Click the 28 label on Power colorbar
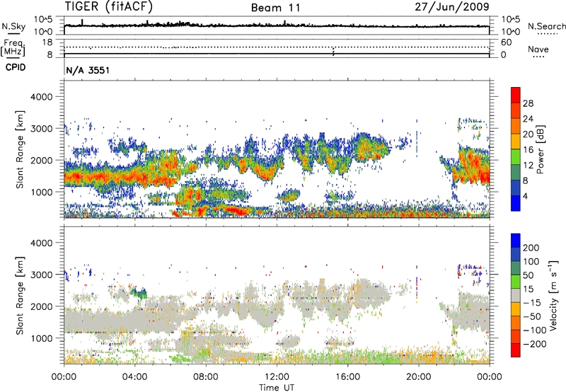Screen dimensions: 566x392 528,103
